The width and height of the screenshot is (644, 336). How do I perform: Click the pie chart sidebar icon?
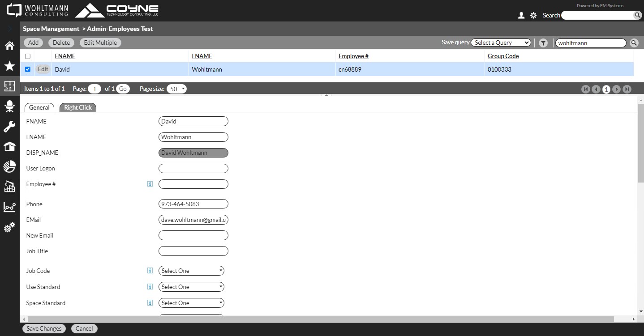pyautogui.click(x=9, y=167)
